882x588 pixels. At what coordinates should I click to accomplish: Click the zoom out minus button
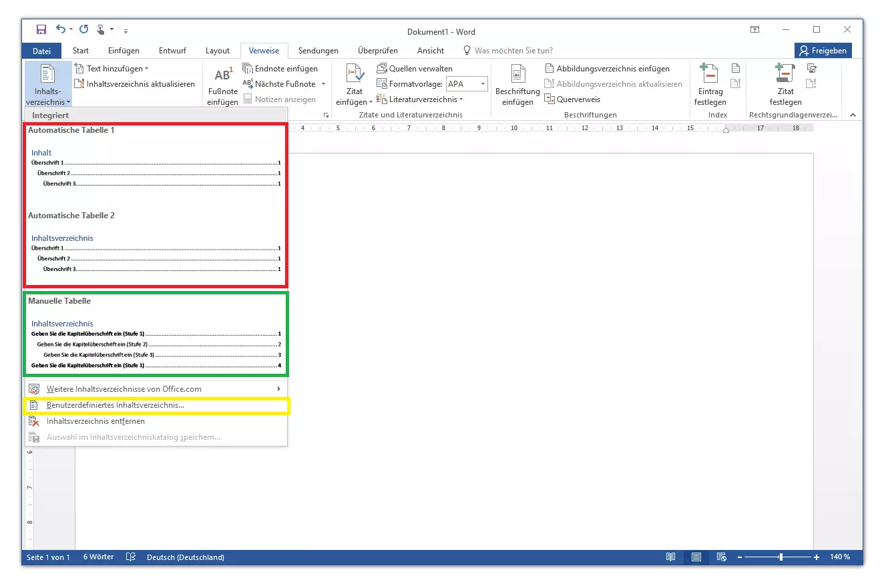[740, 557]
